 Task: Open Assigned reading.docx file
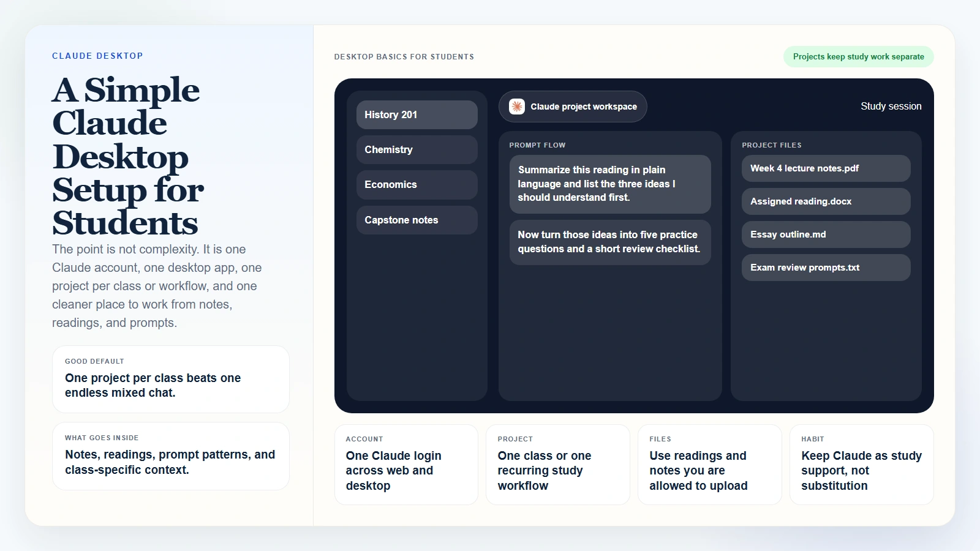coord(826,201)
